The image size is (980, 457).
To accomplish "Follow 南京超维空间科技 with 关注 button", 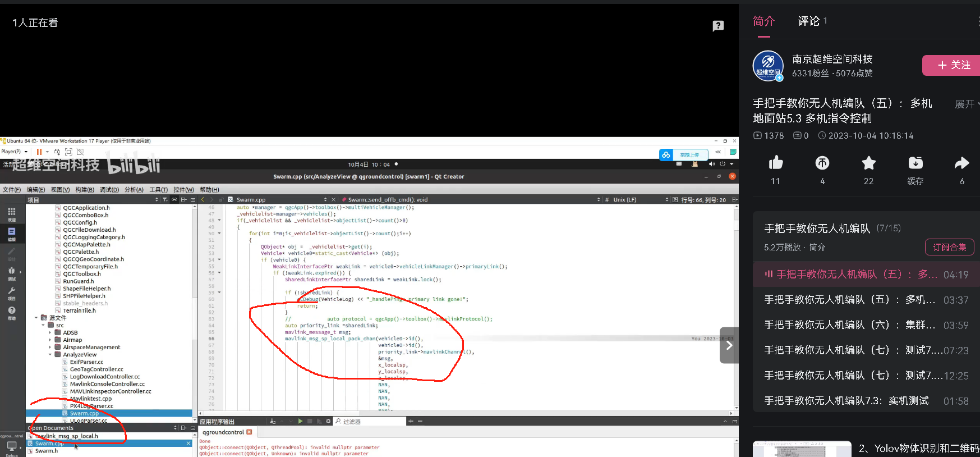I will pos(951,65).
